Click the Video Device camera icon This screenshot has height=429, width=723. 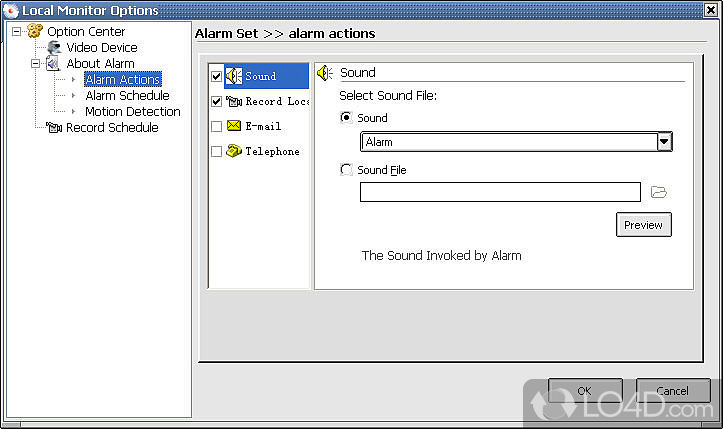coord(54,47)
